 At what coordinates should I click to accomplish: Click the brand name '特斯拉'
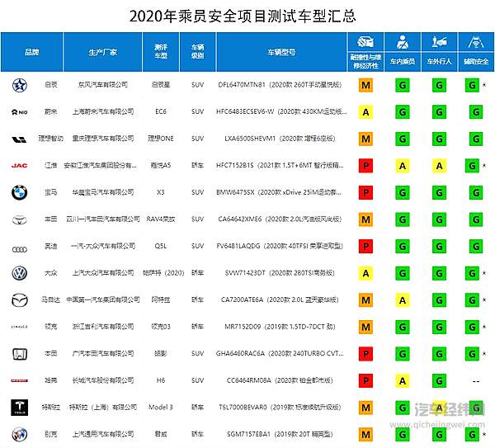[51, 407]
